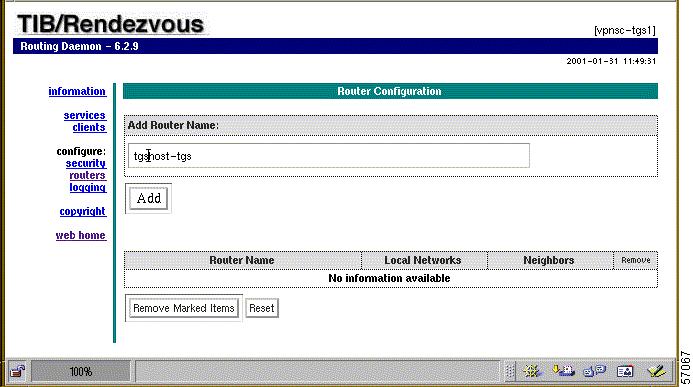Click the 'Add Router Name:' label
693x387 pixels.
[x=173, y=125]
